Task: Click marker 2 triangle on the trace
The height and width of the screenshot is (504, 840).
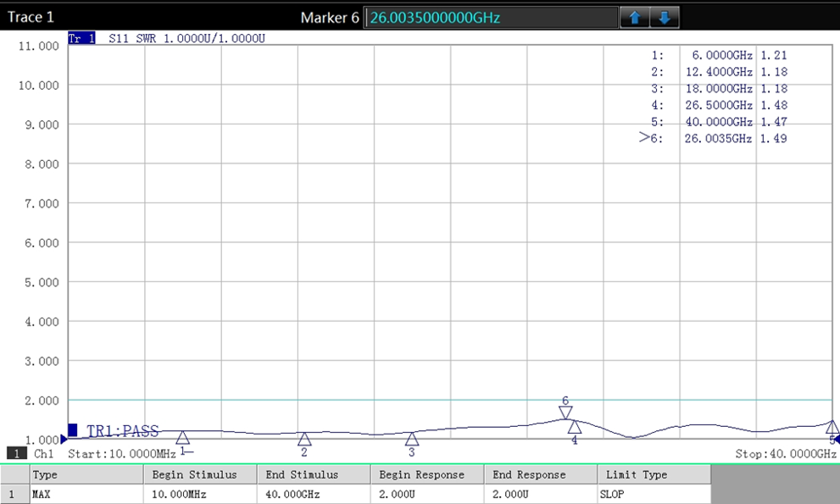Action: [x=304, y=439]
